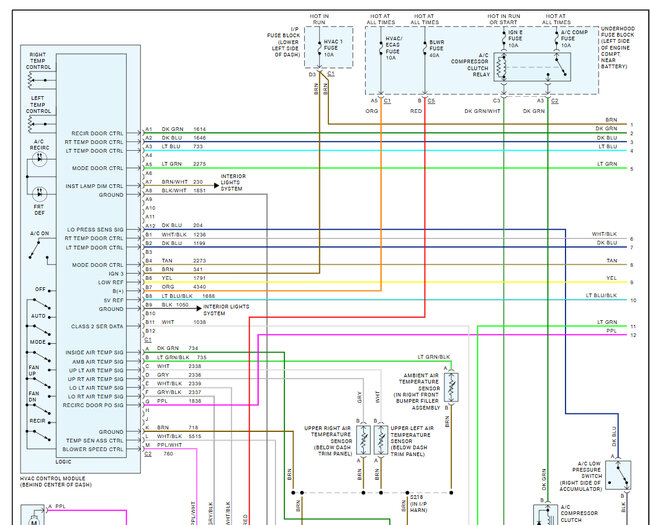Click the AMBIENT AIR TEMPERATURE SENSOR description

(417, 391)
